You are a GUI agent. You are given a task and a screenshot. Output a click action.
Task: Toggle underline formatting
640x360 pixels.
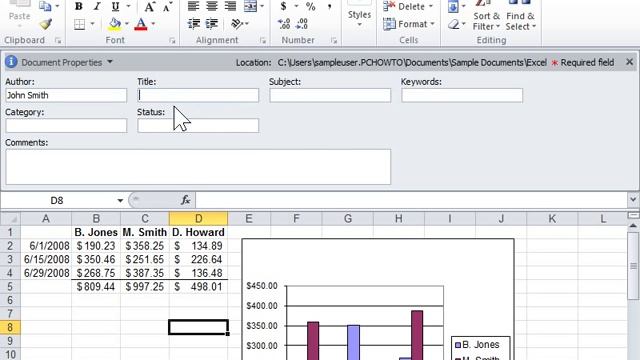pyautogui.click(x=116, y=6)
